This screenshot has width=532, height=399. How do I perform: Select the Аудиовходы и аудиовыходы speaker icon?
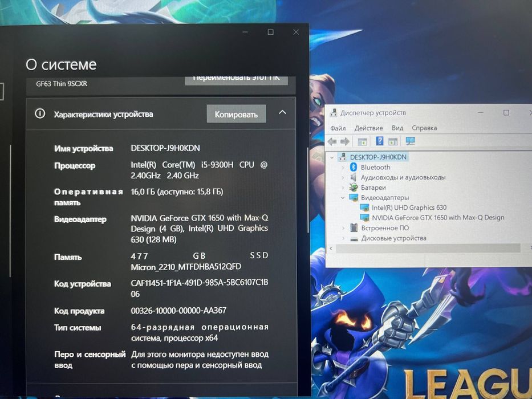click(354, 177)
